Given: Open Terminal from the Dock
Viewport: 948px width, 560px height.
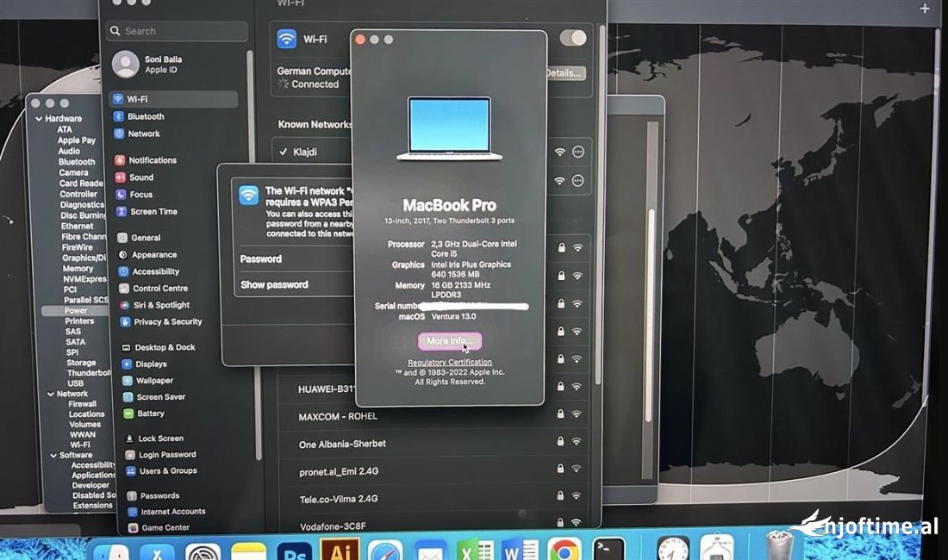Looking at the screenshot, I should pyautogui.click(x=608, y=551).
